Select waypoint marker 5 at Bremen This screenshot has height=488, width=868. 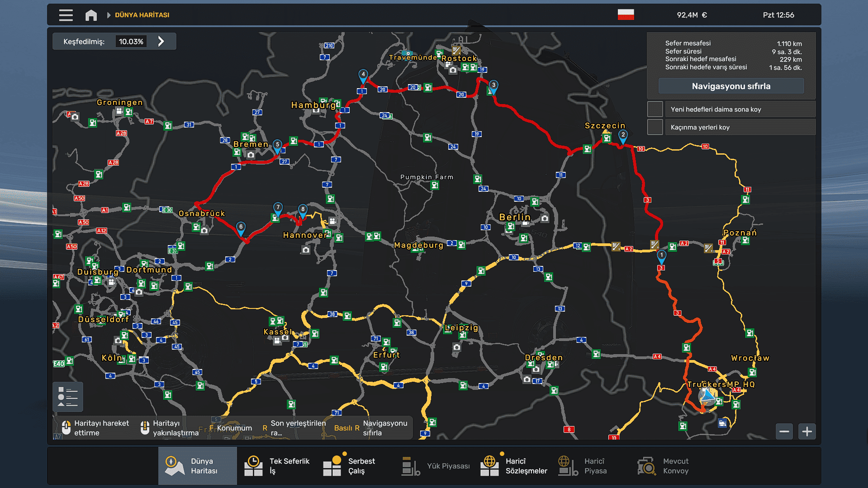click(277, 146)
